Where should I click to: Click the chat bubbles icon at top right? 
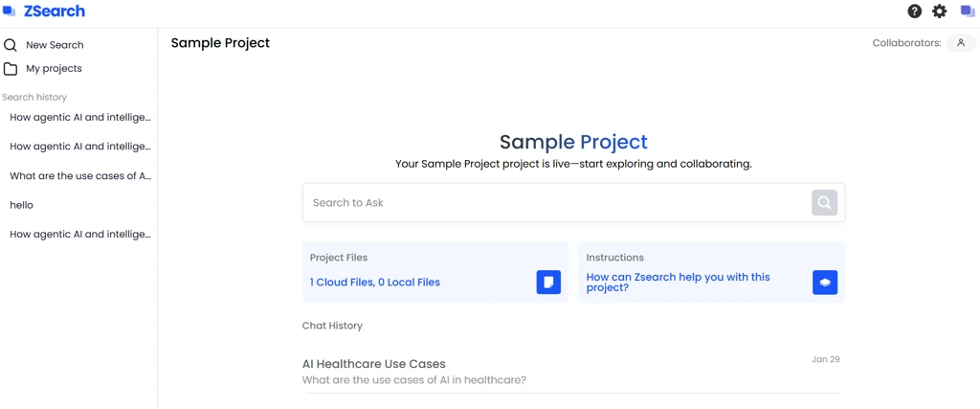[x=968, y=11]
